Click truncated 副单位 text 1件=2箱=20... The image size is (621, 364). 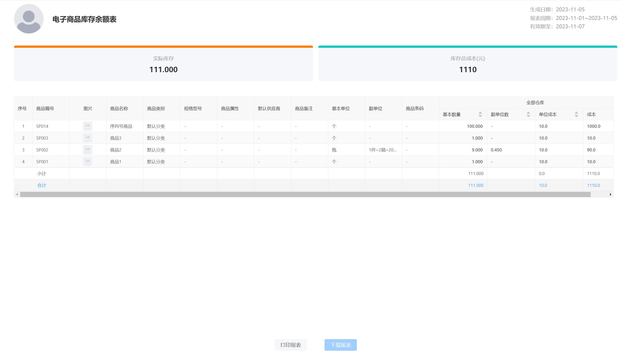coord(382,150)
